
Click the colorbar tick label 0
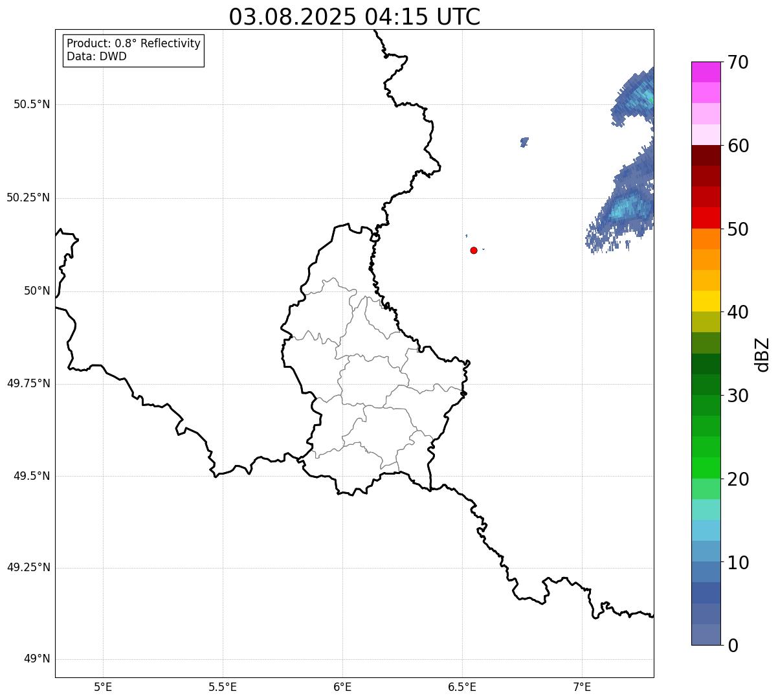(x=733, y=646)
